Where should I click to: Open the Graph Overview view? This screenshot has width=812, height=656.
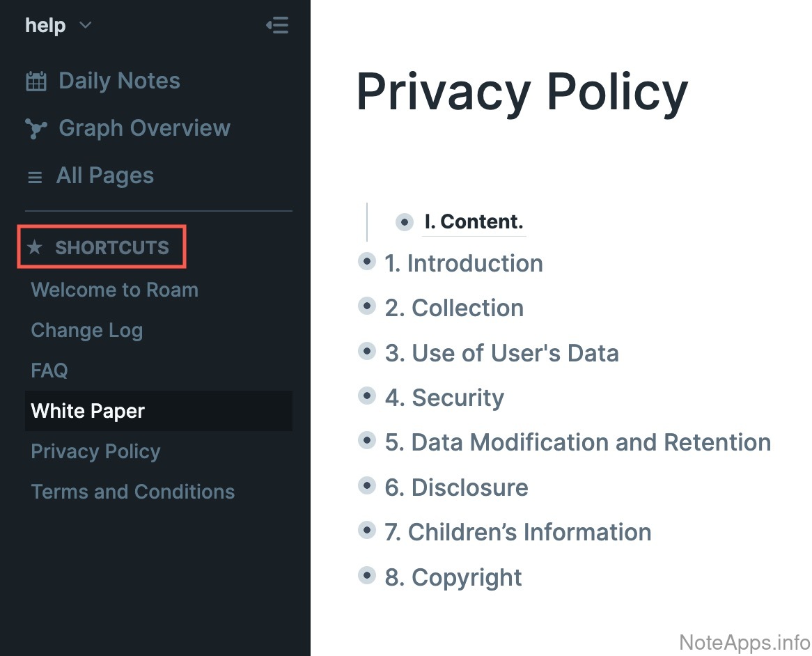(144, 128)
